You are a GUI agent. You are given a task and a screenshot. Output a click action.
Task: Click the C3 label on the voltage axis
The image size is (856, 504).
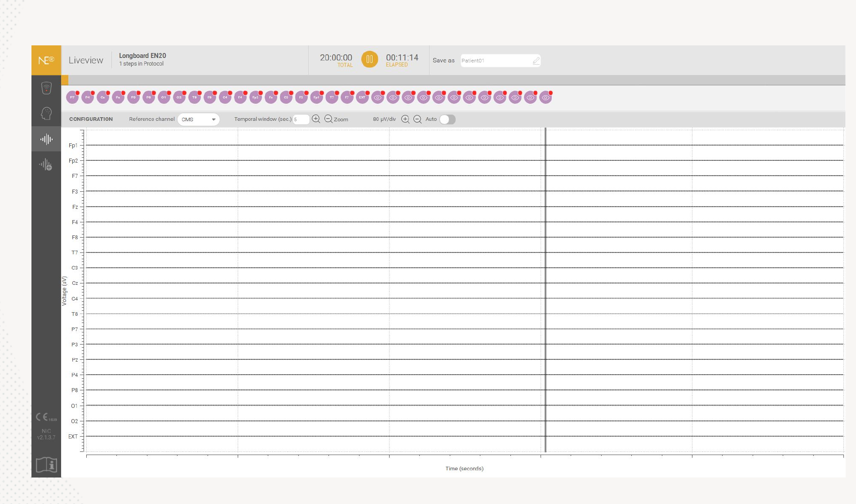click(x=75, y=268)
